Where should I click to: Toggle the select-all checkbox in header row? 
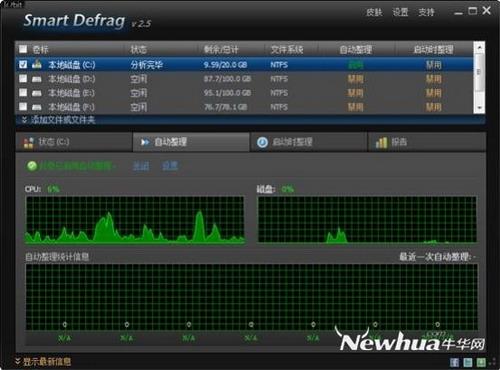click(x=23, y=49)
